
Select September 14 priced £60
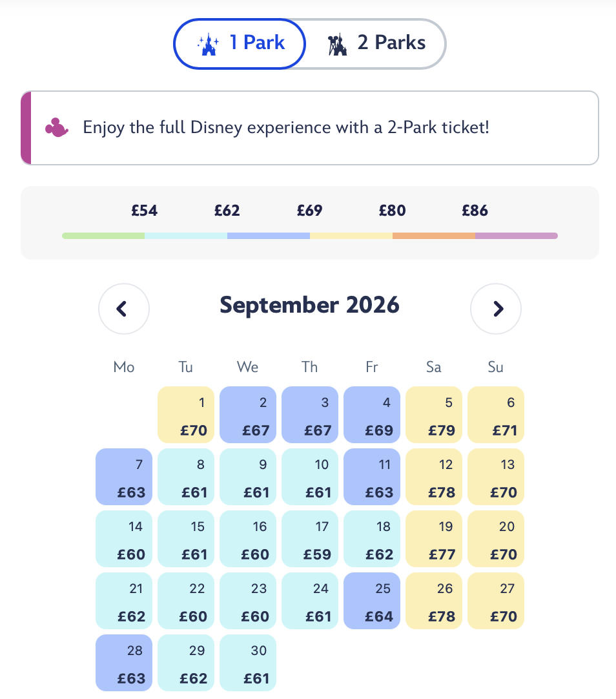pos(124,539)
